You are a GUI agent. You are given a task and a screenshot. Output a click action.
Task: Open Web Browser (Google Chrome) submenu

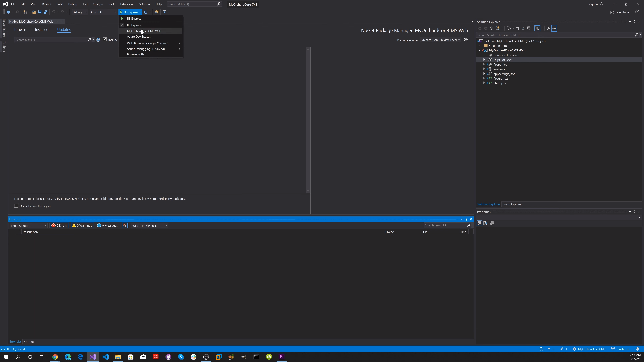point(151,43)
